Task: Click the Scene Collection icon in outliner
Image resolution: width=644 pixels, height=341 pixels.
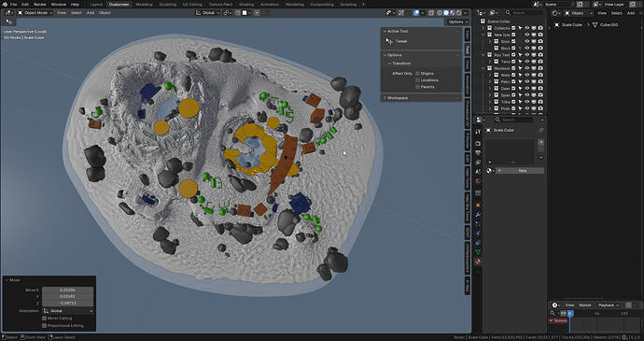Action: click(x=483, y=21)
